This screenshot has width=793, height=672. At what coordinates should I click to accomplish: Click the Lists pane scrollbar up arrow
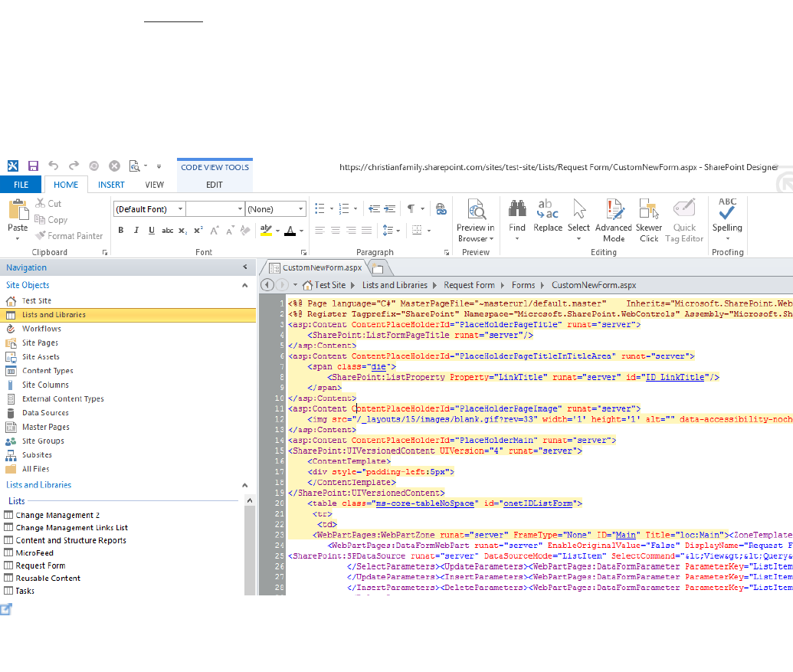point(249,500)
